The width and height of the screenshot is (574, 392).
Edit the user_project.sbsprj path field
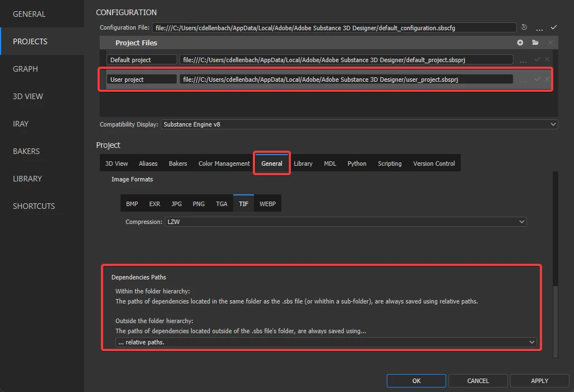point(346,80)
